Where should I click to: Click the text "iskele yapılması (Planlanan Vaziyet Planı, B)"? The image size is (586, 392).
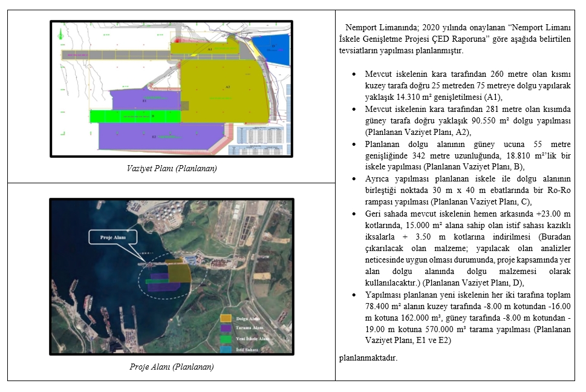(444, 167)
